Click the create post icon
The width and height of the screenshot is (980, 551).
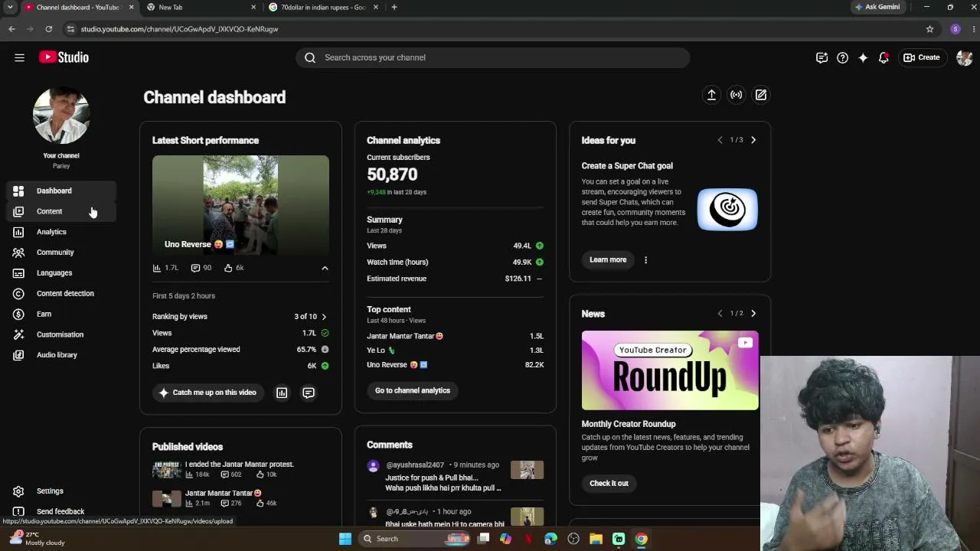point(761,95)
